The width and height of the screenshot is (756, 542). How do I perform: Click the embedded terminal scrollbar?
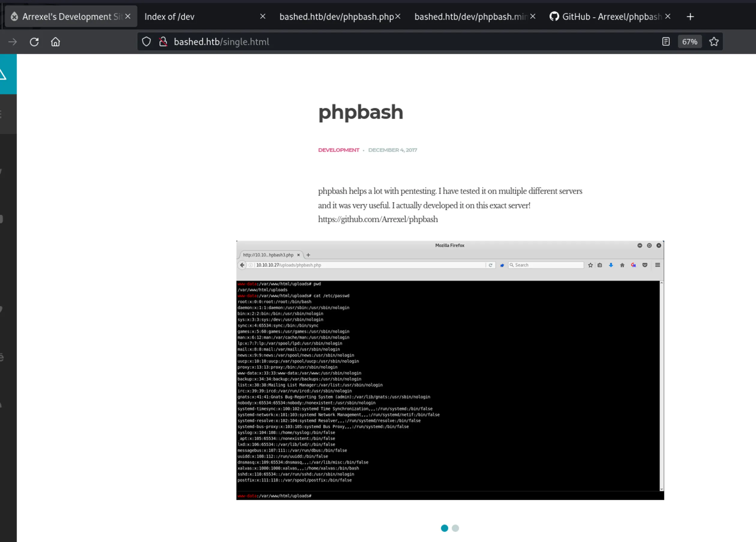[x=661, y=386]
